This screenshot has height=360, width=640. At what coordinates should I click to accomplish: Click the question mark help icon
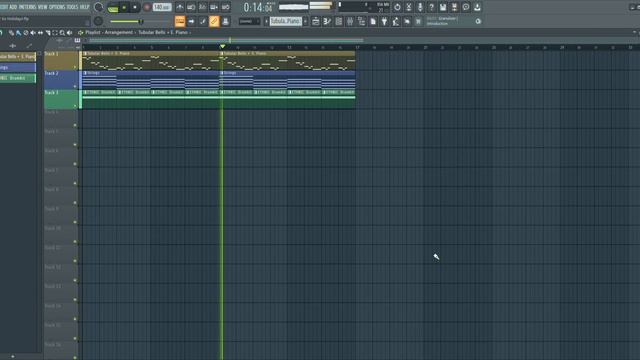pos(431,7)
